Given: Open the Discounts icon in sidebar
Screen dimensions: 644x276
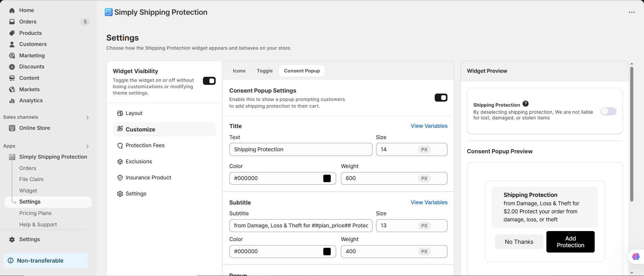Looking at the screenshot, I should point(12,67).
